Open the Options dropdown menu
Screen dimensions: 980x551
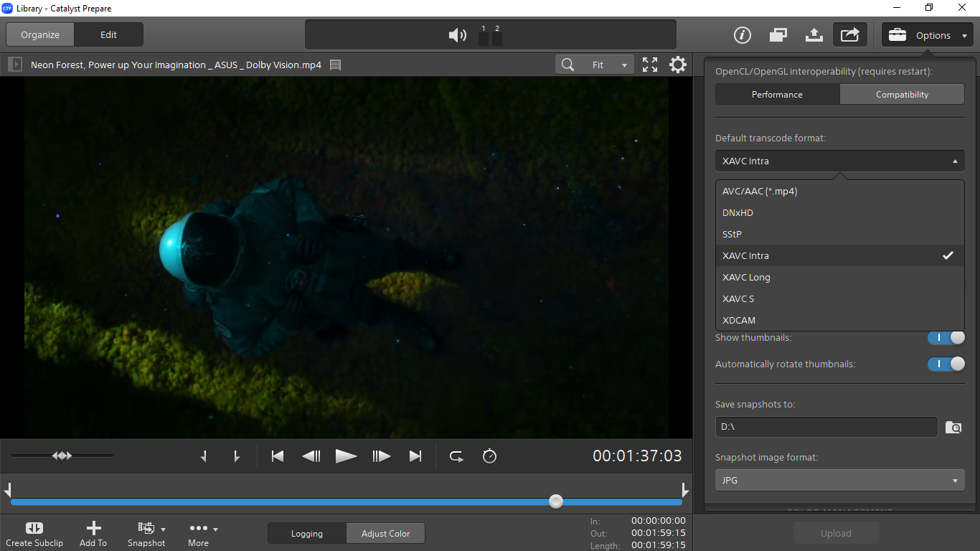(x=928, y=35)
